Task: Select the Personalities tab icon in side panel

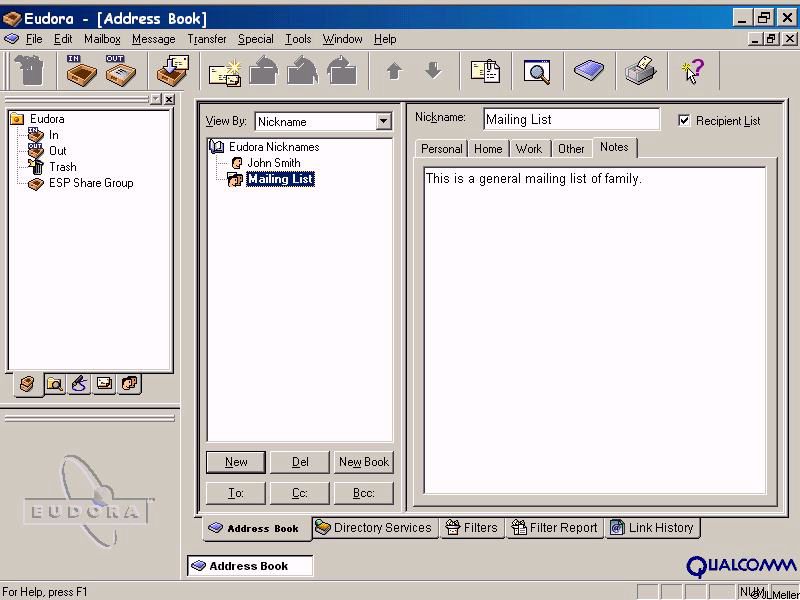Action: coord(129,383)
